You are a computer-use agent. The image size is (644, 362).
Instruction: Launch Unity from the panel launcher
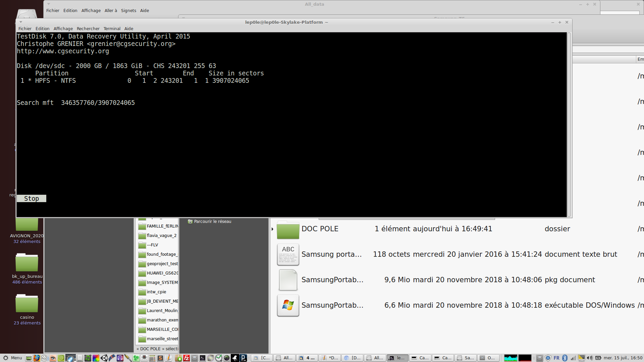pos(104,358)
